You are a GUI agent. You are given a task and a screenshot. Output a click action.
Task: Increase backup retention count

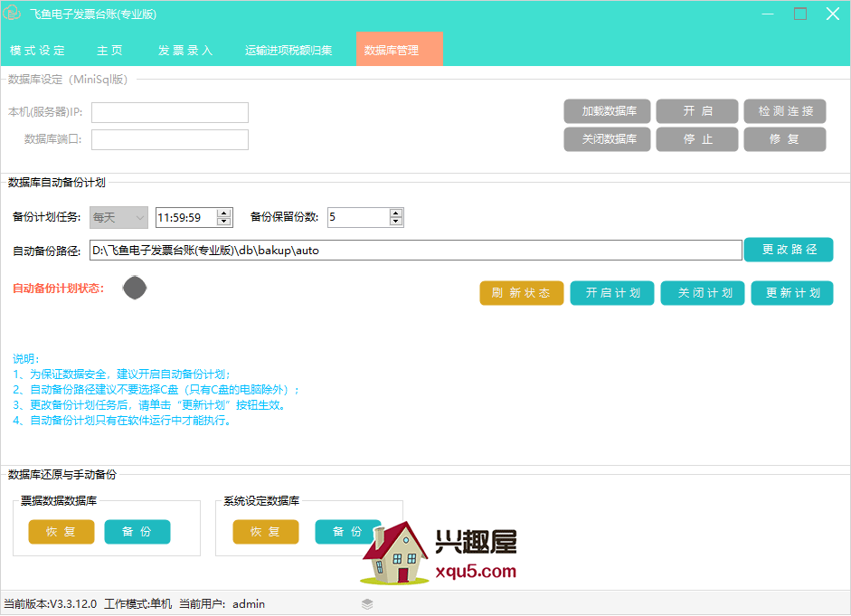point(396,213)
